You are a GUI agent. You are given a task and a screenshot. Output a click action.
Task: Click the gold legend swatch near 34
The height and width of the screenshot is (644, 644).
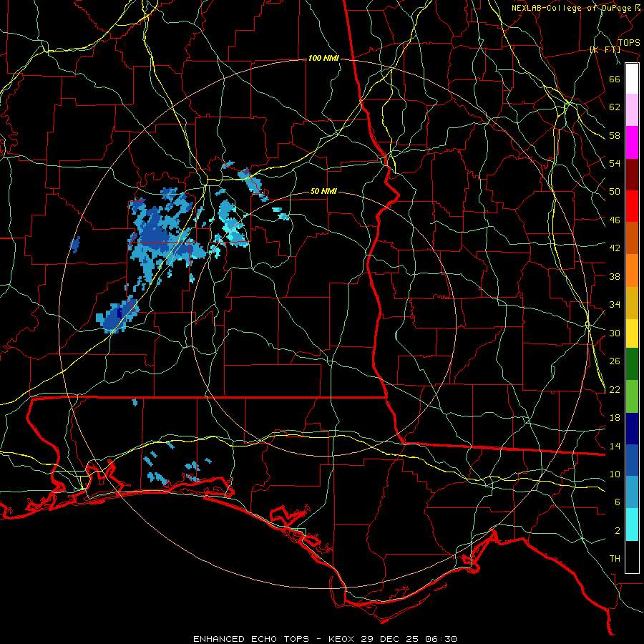point(632,303)
